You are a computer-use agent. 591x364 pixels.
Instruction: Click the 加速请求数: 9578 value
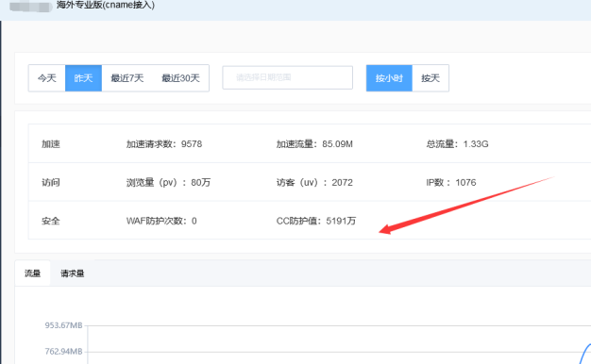(x=164, y=144)
